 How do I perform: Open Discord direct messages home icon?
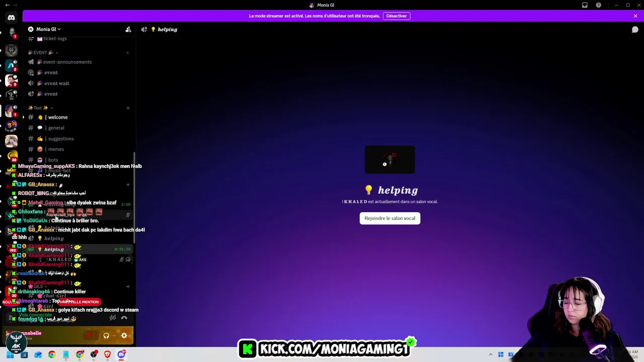11,18
